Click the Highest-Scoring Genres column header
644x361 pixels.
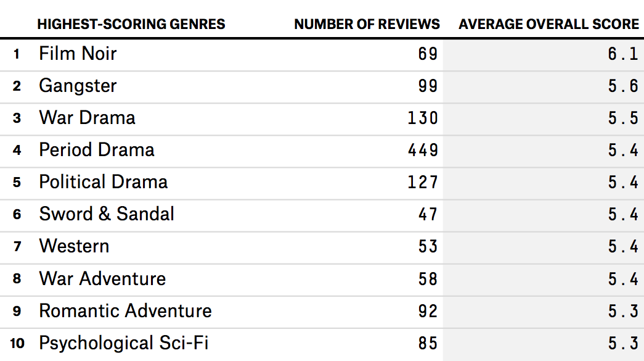131,25
